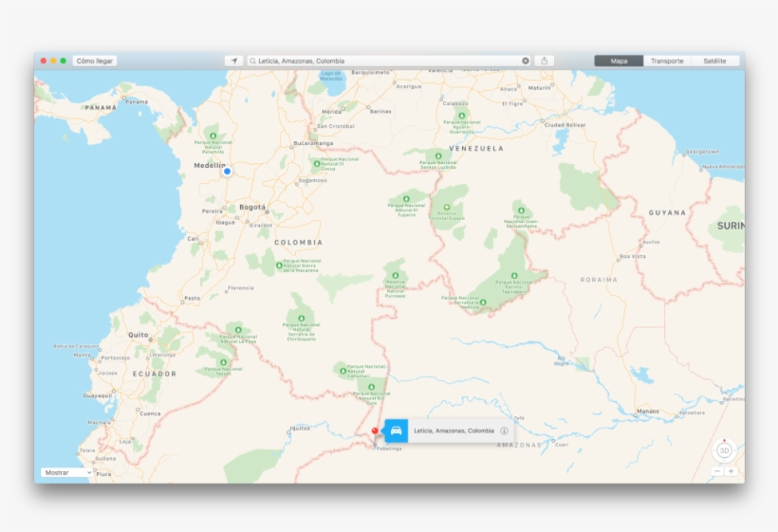The width and height of the screenshot is (778, 532).
Task: Open the Mostrar dropdown
Action: (x=67, y=472)
